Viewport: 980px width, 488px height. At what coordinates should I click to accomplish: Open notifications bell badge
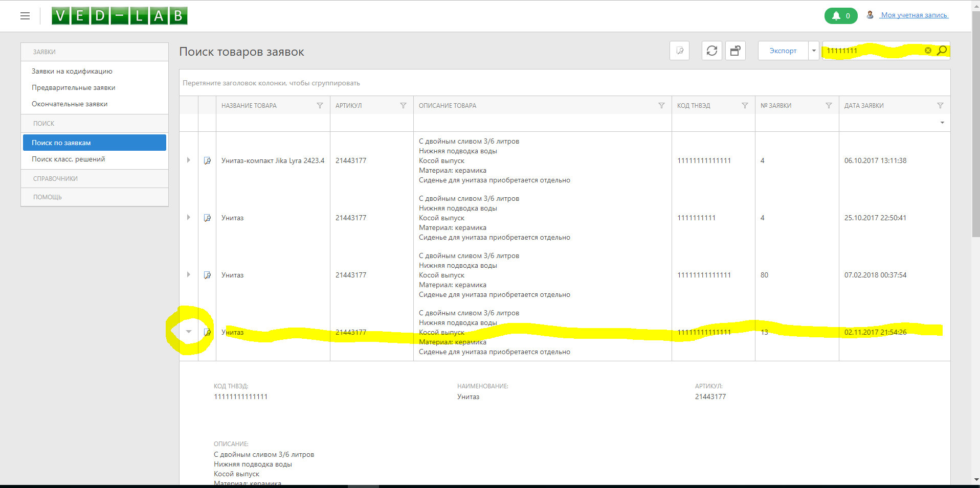(841, 16)
